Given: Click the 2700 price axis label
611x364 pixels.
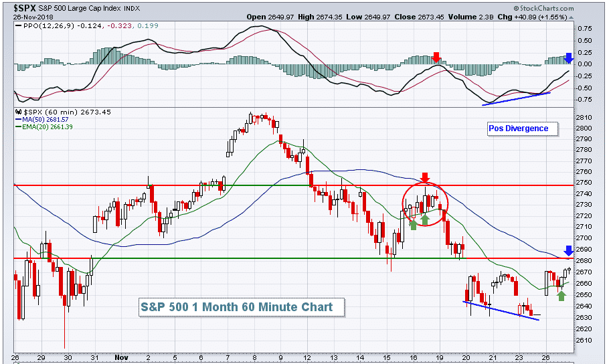Looking at the screenshot, I should [584, 238].
